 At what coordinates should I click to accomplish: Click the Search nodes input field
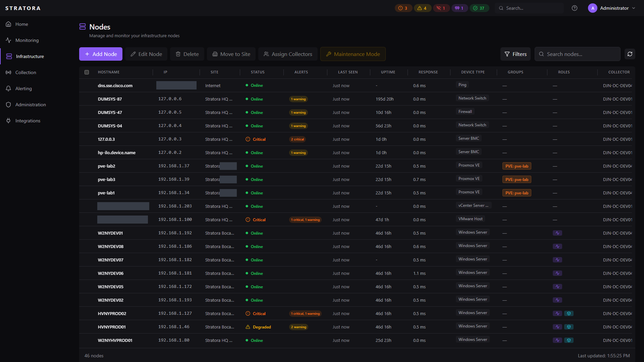point(578,54)
